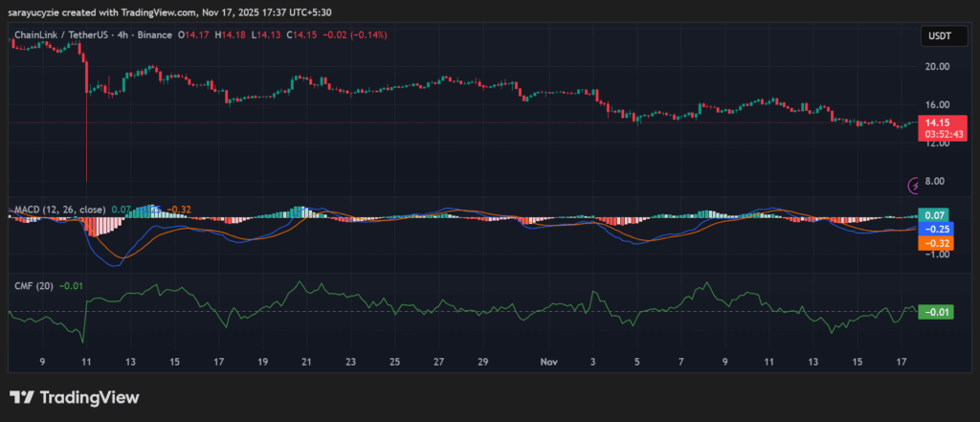Image resolution: width=980 pixels, height=422 pixels.
Task: Click the TradingView logo icon
Action: tap(23, 397)
